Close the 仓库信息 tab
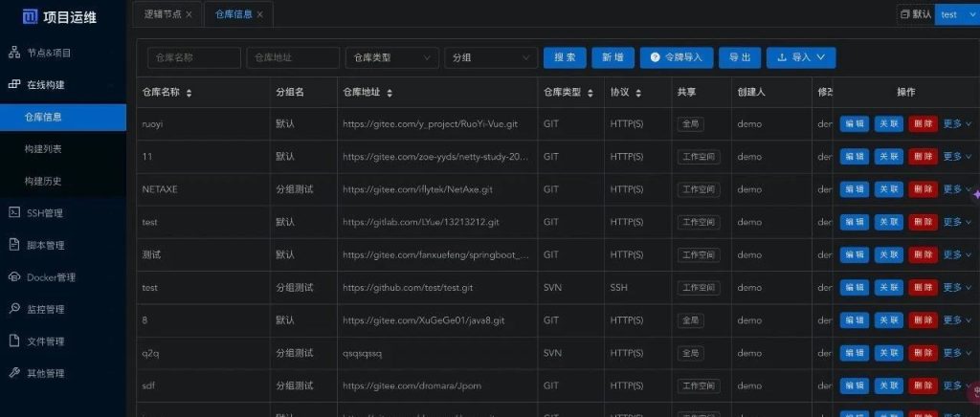This screenshot has width=980, height=417. [259, 14]
